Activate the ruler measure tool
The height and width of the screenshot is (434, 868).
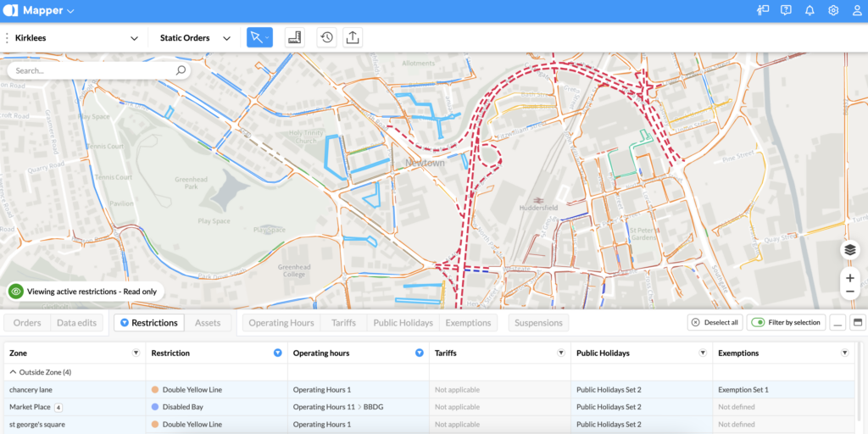pos(294,37)
